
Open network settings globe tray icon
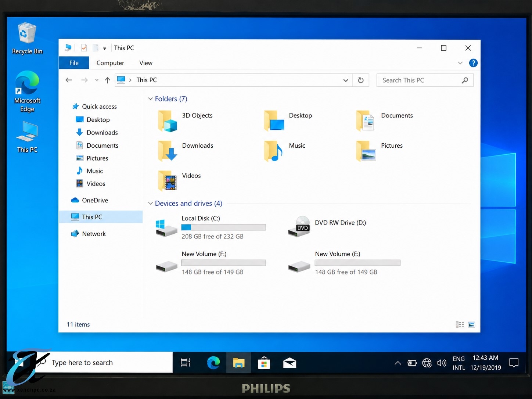click(427, 363)
